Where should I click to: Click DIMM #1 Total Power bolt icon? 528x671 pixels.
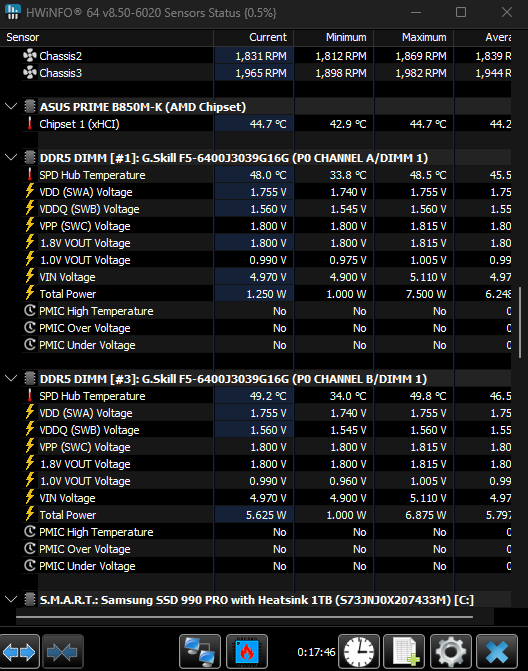30,293
